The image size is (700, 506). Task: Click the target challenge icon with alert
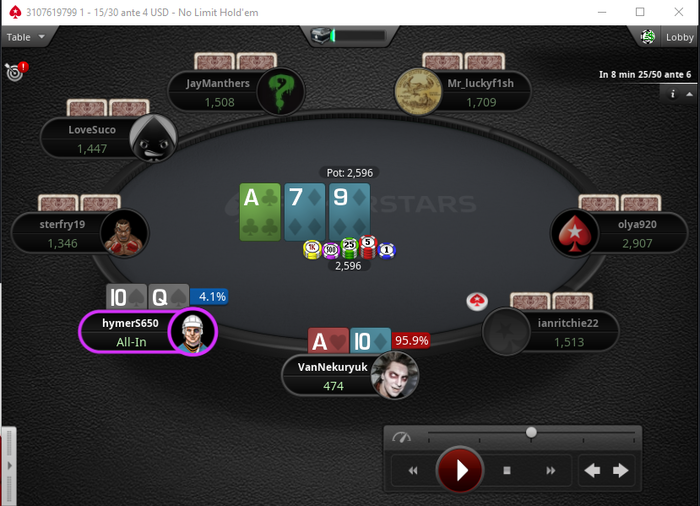pyautogui.click(x=17, y=71)
